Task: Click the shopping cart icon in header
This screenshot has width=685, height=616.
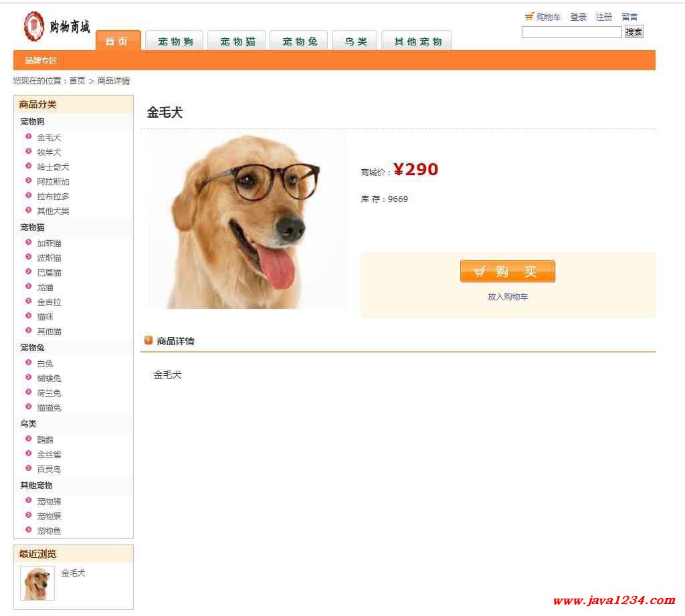Action: (529, 16)
